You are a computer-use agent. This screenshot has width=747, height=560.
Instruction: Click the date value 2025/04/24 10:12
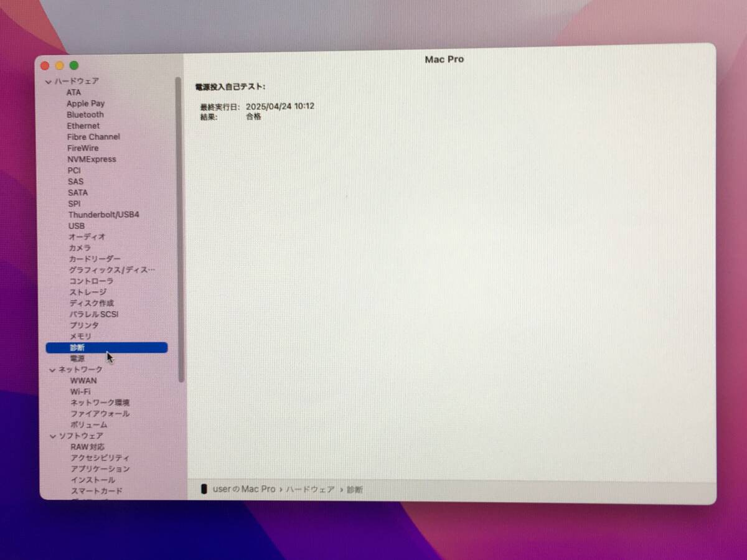pyautogui.click(x=280, y=106)
